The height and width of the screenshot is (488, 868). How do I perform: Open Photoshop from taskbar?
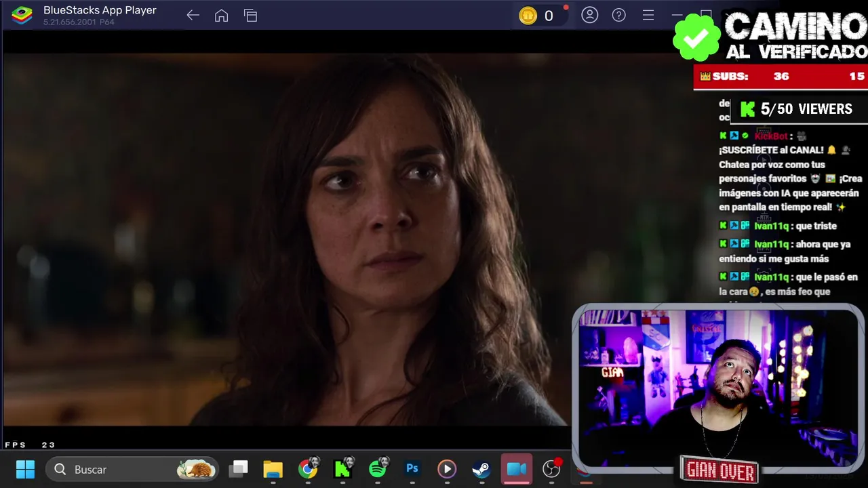coord(412,469)
